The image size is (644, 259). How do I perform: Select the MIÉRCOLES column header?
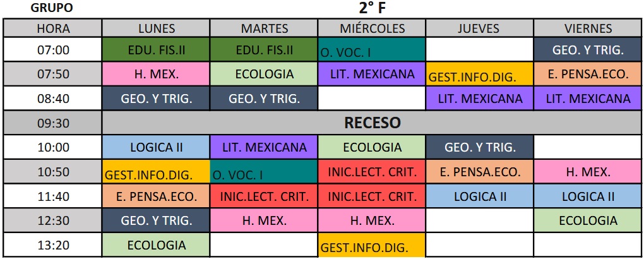coord(372,28)
